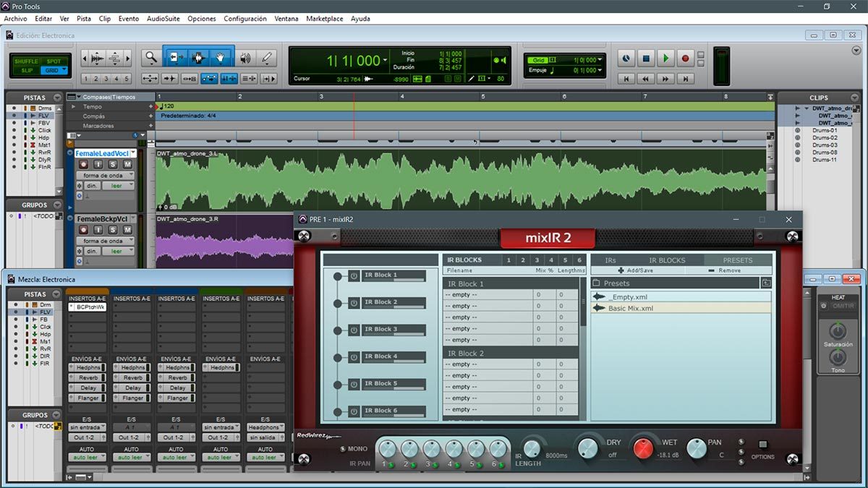Open the Archivo menu

pyautogui.click(x=15, y=19)
